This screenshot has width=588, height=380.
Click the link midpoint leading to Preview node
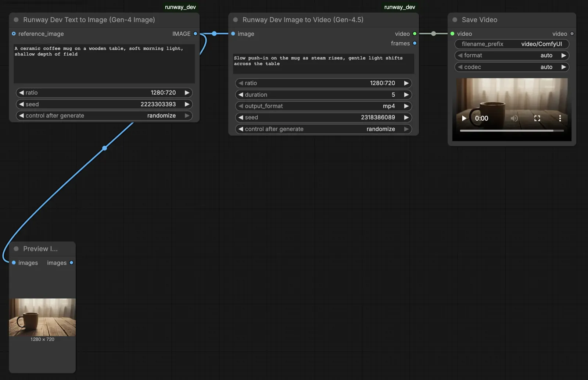[105, 148]
